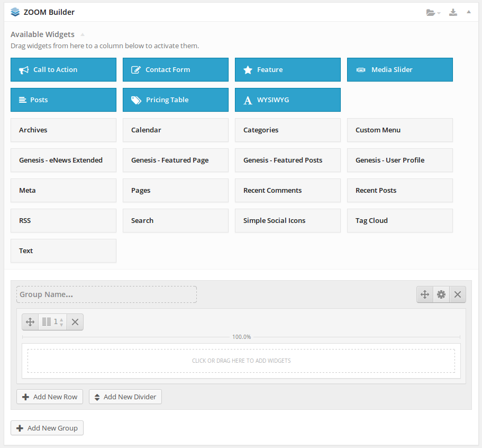Select the Call to Action widget
Screen dimensions: 482x448
[63, 69]
